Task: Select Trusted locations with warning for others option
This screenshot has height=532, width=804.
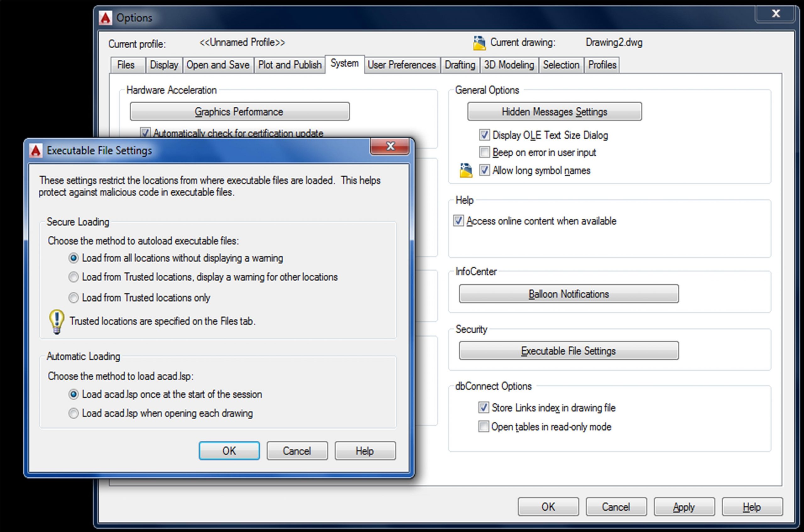Action: tap(73, 277)
